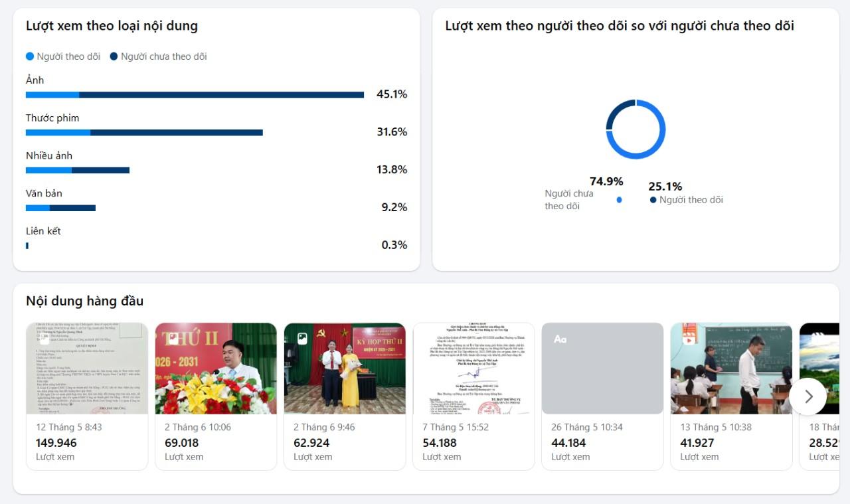The height and width of the screenshot is (504, 850).
Task: Open the 7 Tháng 5 15:52 document post
Action: coord(473,396)
